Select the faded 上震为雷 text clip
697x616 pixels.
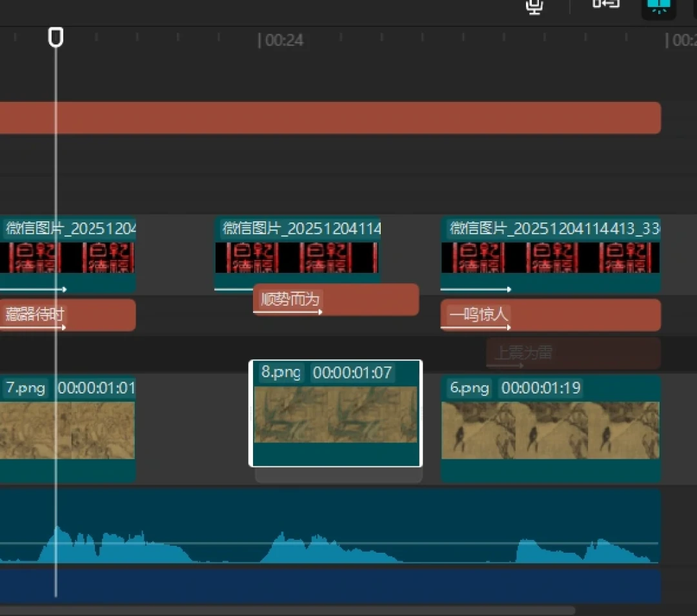[574, 353]
